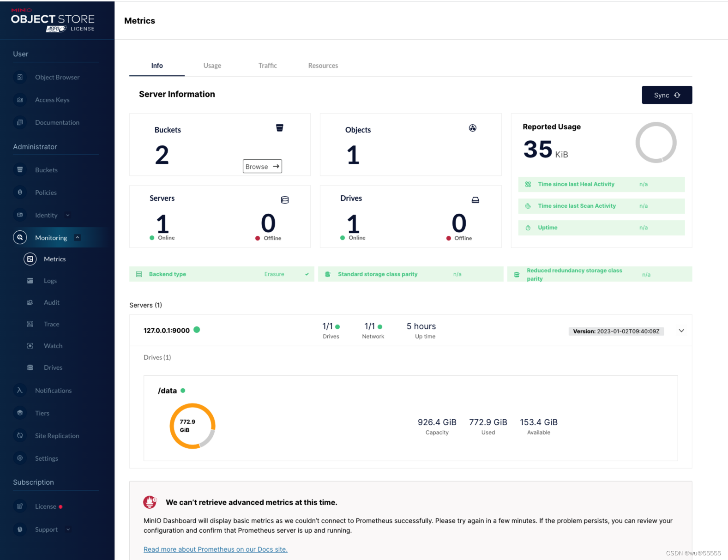Click the Support sidebar icon
The image size is (728, 560).
click(20, 530)
